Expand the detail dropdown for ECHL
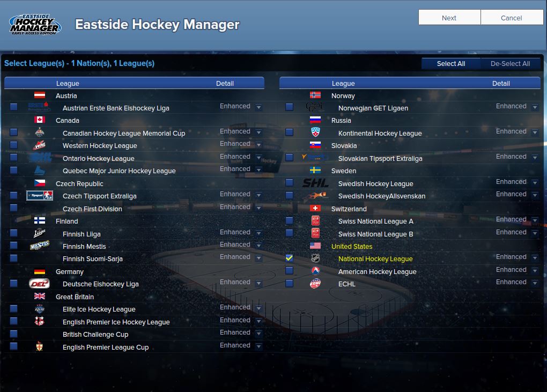The width and height of the screenshot is (547, 392). point(535,283)
